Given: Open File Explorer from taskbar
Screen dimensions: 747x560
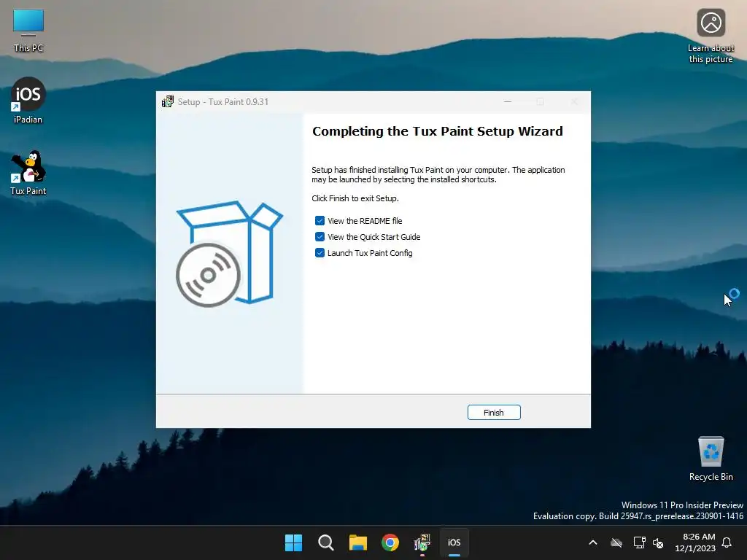Looking at the screenshot, I should 357,542.
